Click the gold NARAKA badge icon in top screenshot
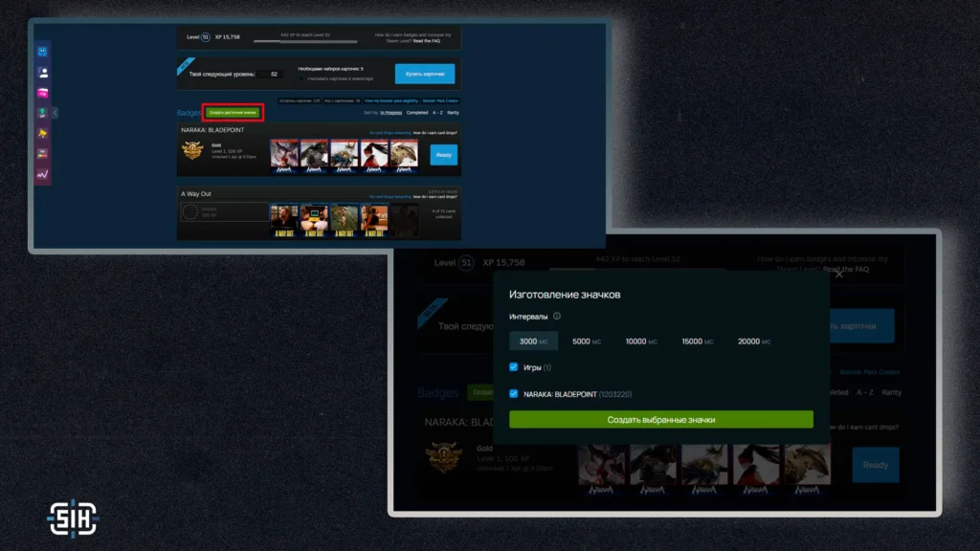Screen dimensions: 980x551 192,150
